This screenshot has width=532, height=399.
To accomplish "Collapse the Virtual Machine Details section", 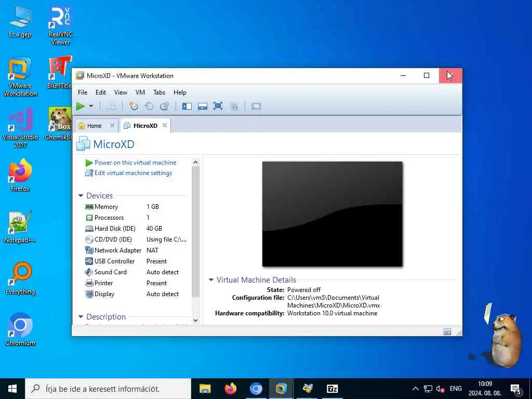I will pos(211,280).
